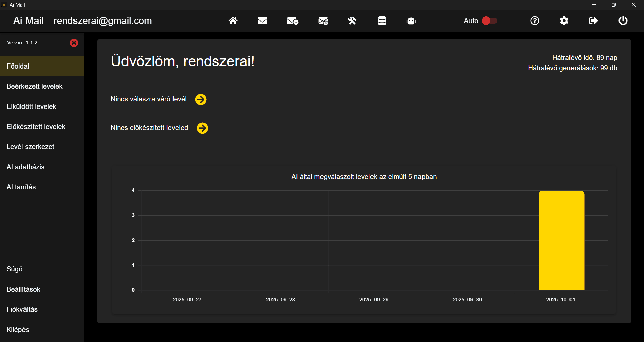Go to letters awaiting reply arrow
The height and width of the screenshot is (342, 644).
click(x=201, y=99)
